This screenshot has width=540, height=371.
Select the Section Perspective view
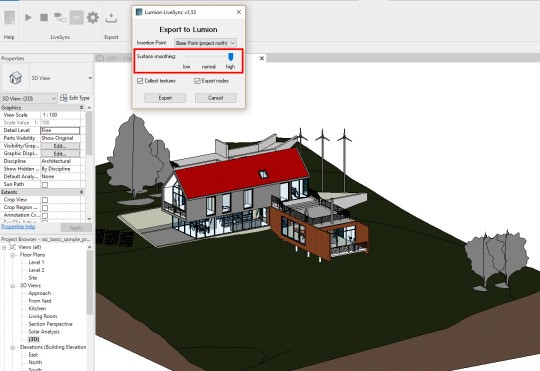click(x=50, y=324)
